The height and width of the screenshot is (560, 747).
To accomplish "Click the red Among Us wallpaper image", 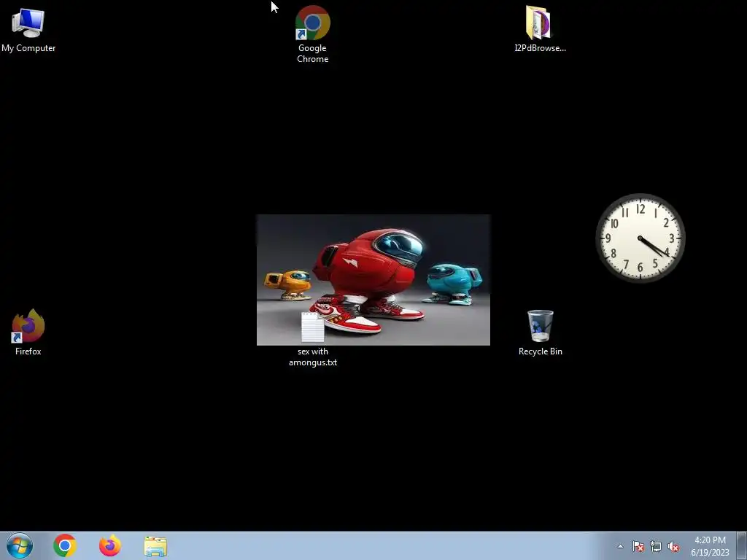I will pyautogui.click(x=373, y=280).
